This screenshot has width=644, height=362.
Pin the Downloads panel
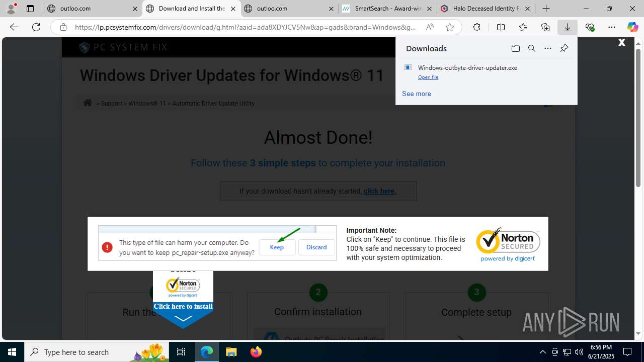[x=564, y=48]
